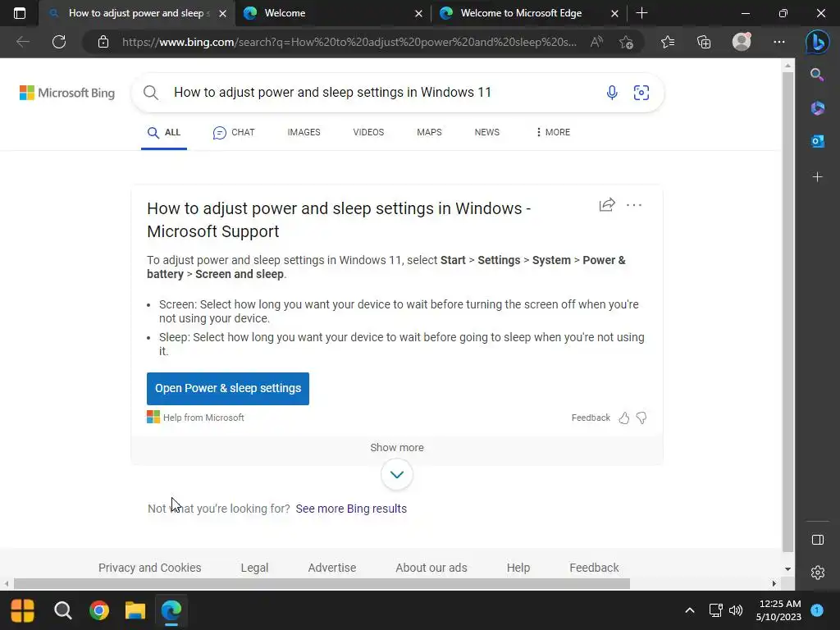Open Collections panel
Viewport: 840px width, 630px height.
click(x=703, y=42)
